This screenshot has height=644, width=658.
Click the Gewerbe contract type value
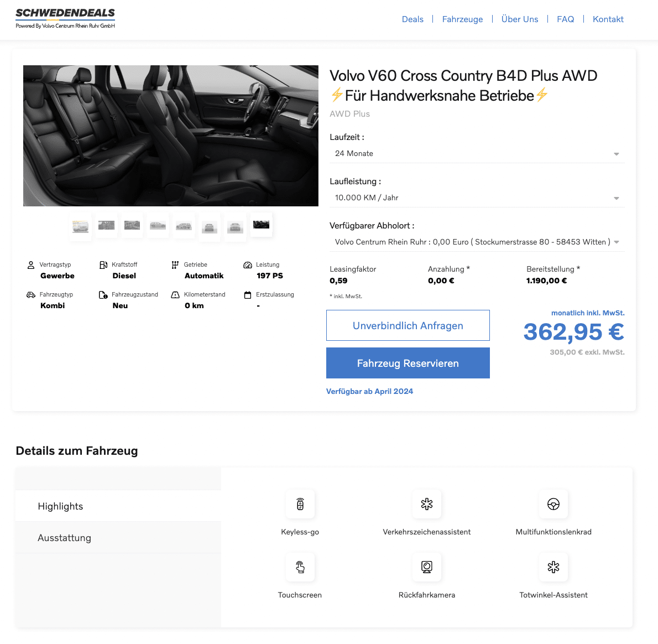(58, 276)
